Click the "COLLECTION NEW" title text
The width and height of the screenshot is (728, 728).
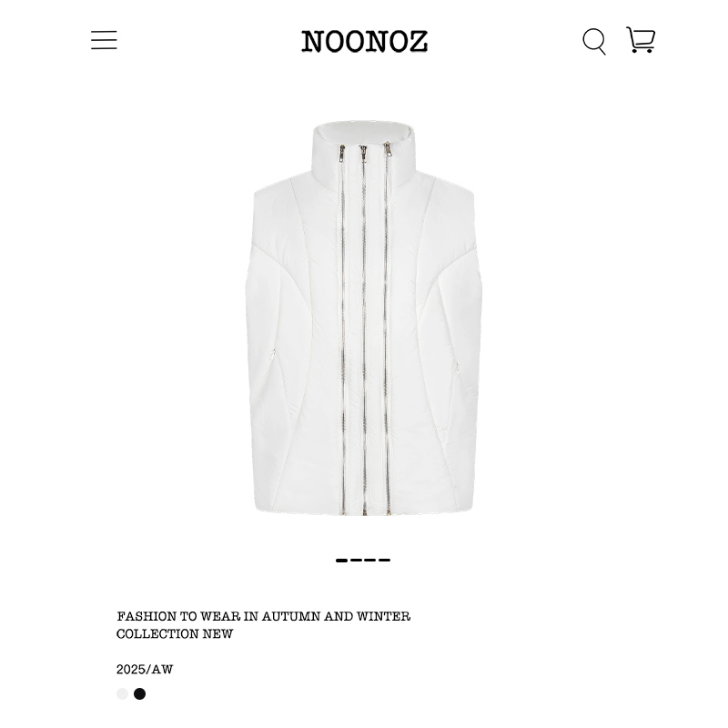coord(175,633)
